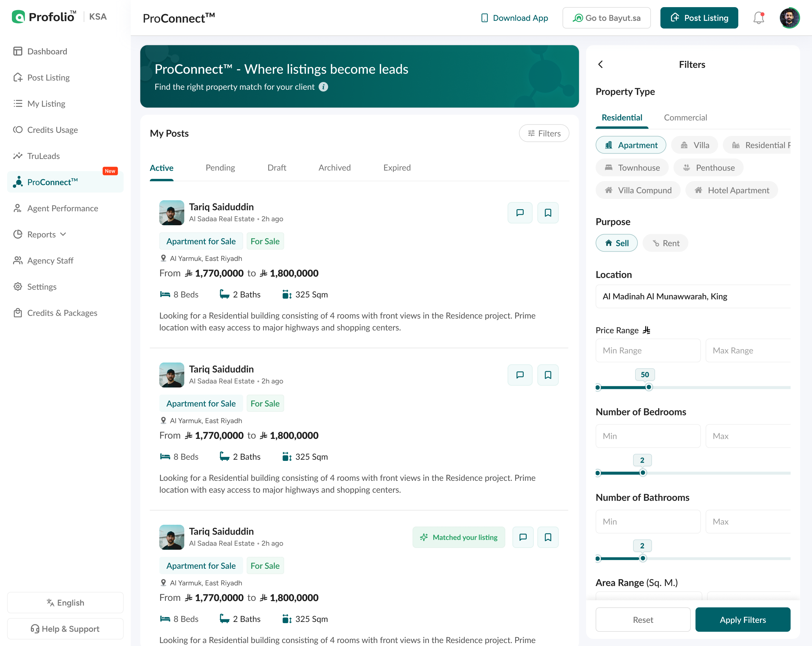The image size is (812, 646).
Task: Click Apply Filters
Action: tap(743, 619)
